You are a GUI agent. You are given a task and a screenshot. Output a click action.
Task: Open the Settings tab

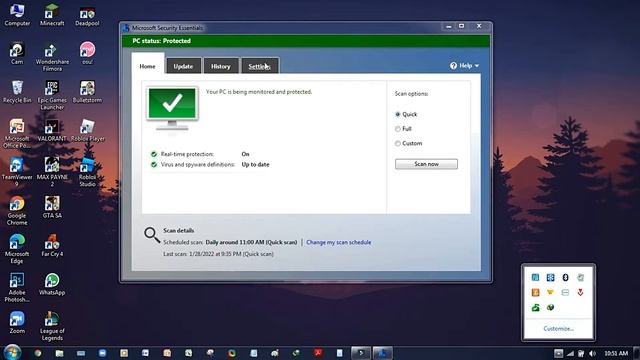tap(260, 66)
